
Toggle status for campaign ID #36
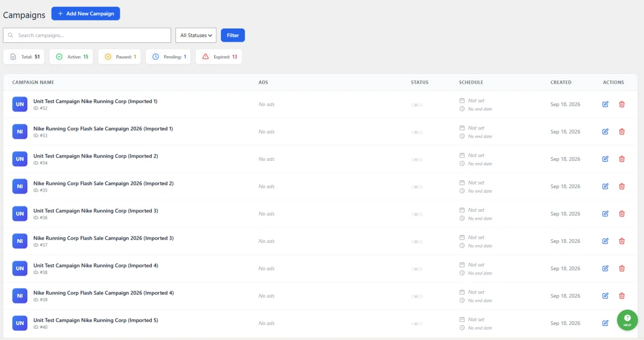click(417, 214)
